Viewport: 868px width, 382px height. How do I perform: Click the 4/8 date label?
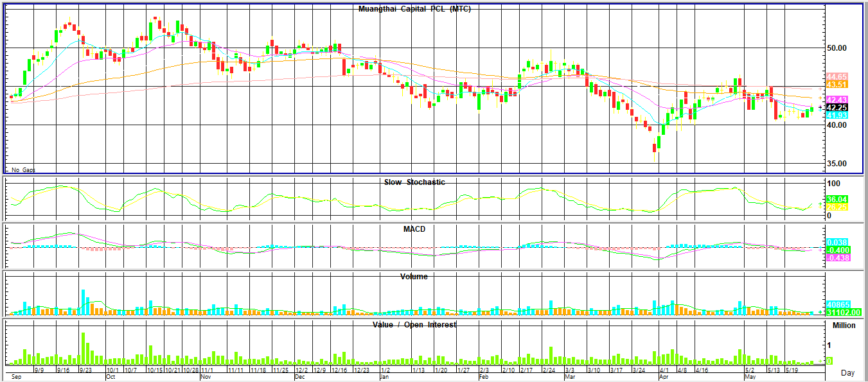(x=682, y=370)
